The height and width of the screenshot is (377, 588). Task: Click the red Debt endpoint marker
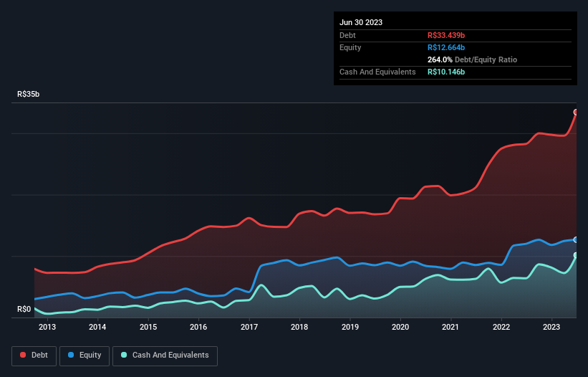pyautogui.click(x=576, y=112)
